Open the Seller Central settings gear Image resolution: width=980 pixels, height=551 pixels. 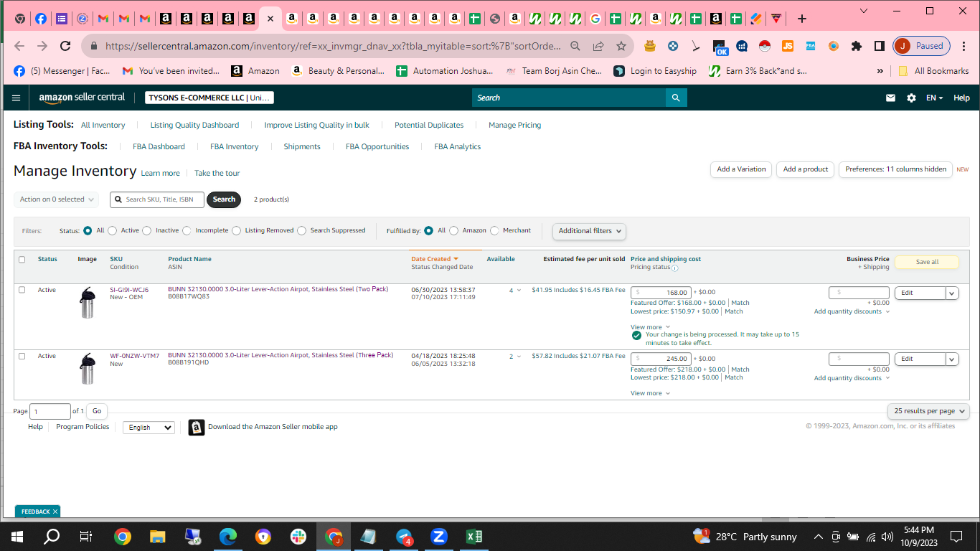(x=911, y=98)
